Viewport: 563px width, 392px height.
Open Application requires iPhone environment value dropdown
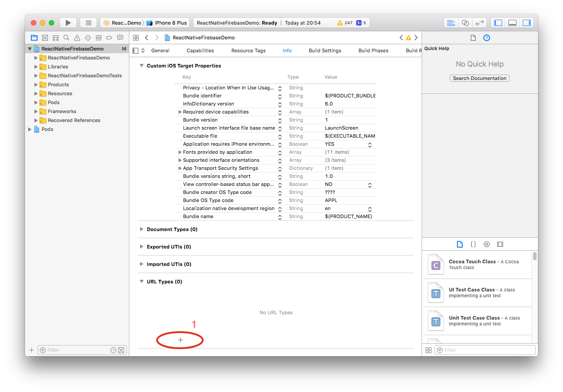click(370, 144)
